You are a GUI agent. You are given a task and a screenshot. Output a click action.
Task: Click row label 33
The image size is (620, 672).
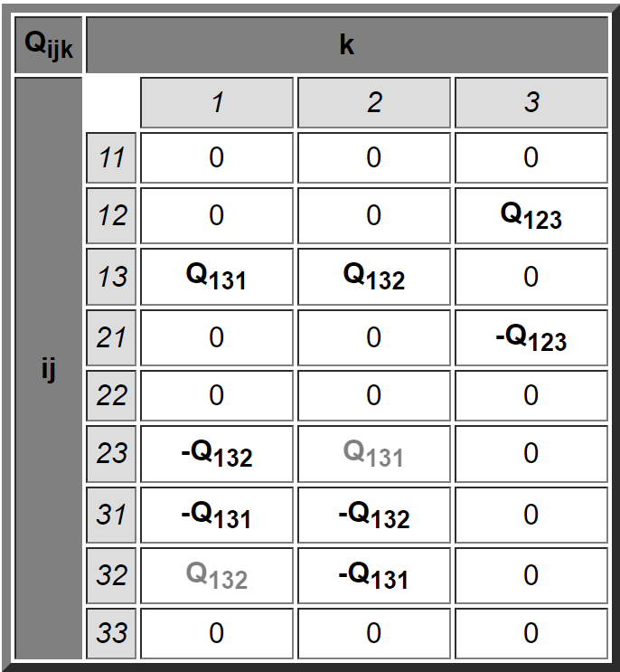(x=111, y=633)
